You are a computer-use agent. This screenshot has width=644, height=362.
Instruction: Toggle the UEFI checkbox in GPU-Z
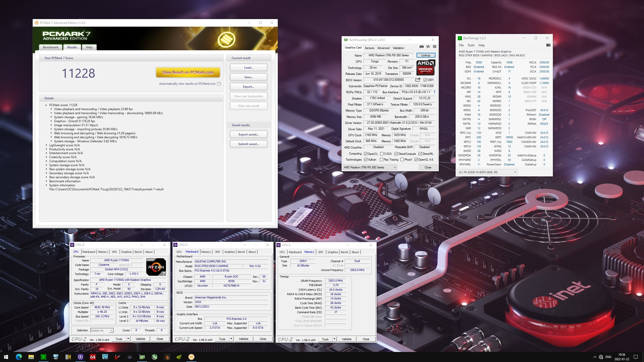tap(425, 80)
